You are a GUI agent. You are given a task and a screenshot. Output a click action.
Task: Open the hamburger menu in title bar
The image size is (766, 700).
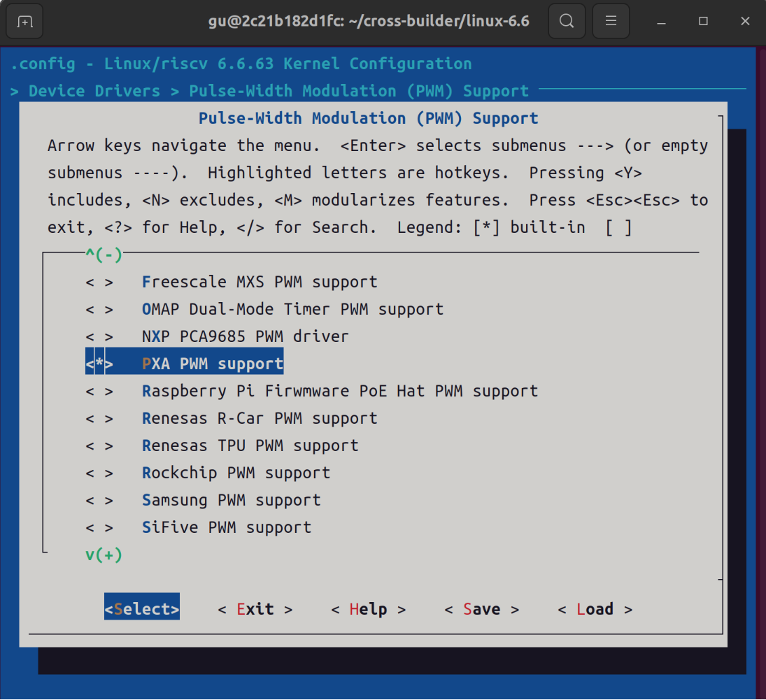[x=611, y=21]
